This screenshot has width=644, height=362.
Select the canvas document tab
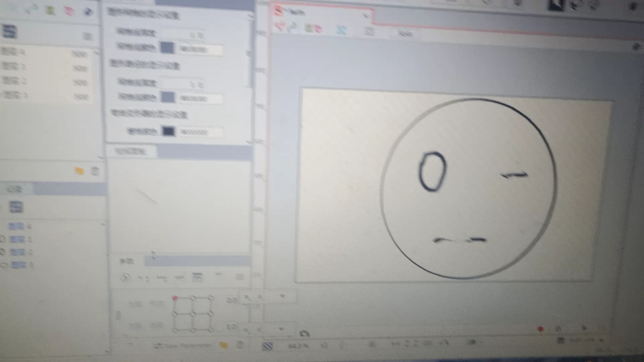click(x=320, y=13)
